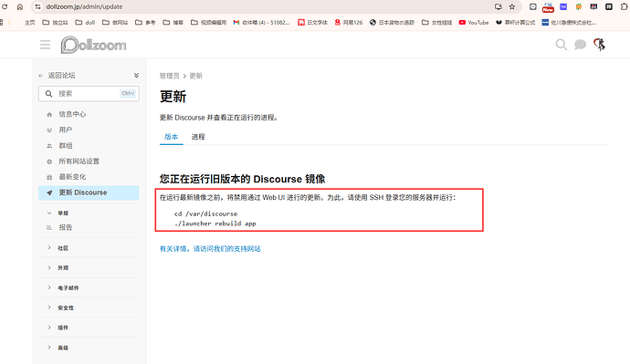Select 更新 Discourse in sidebar
The width and height of the screenshot is (630, 364).
(89, 192)
